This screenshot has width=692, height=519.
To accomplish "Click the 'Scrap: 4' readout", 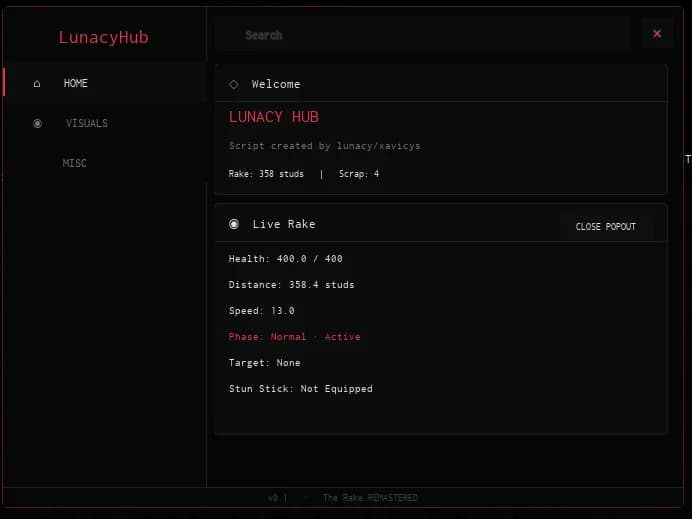I will click(359, 174).
